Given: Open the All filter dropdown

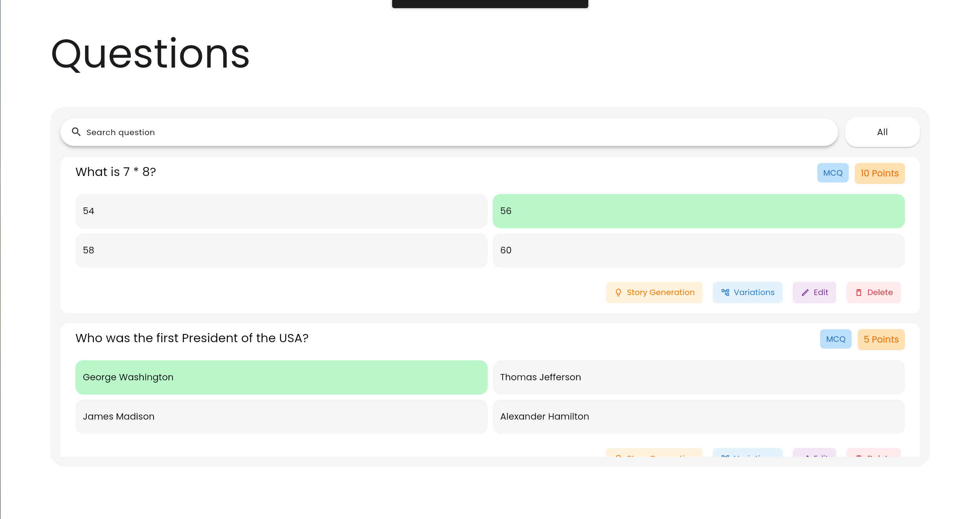Looking at the screenshot, I should click(x=882, y=132).
